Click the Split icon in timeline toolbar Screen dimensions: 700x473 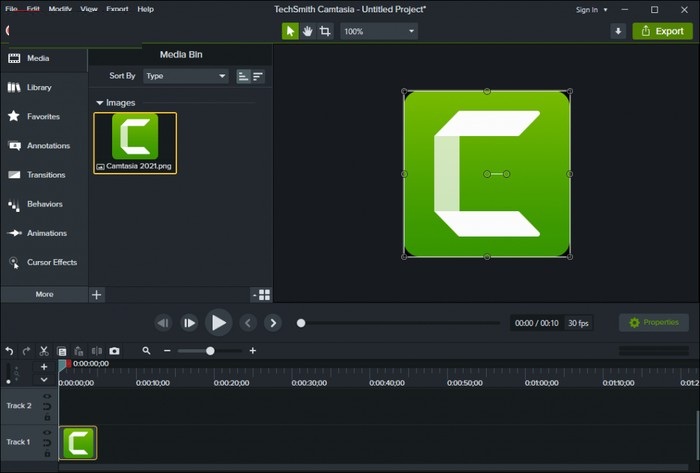[x=96, y=351]
